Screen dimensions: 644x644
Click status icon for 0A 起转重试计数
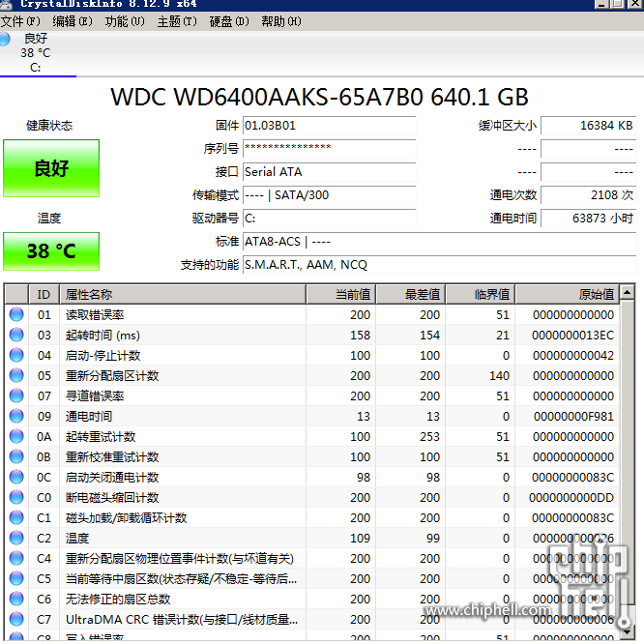pos(16,437)
